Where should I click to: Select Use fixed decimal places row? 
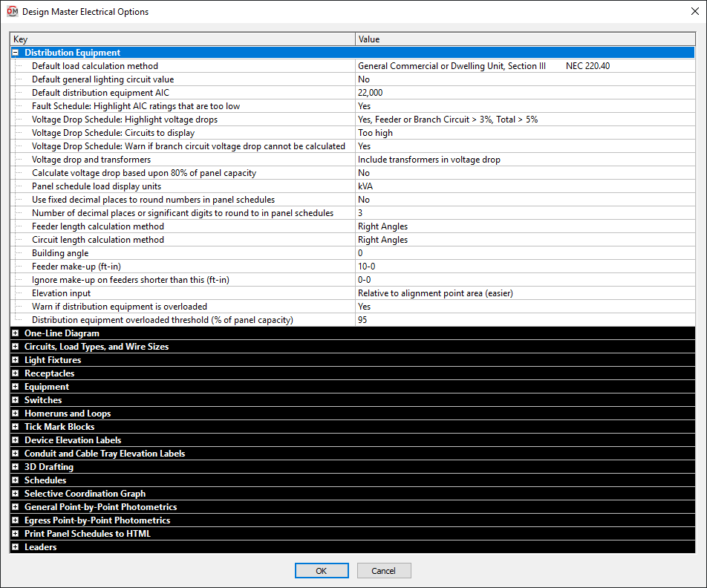click(x=353, y=200)
